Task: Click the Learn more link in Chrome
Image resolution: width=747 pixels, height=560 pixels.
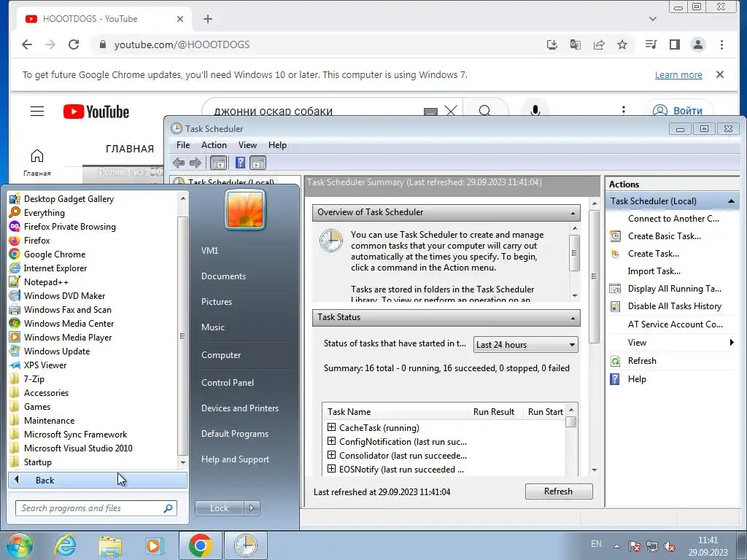Action: click(678, 75)
